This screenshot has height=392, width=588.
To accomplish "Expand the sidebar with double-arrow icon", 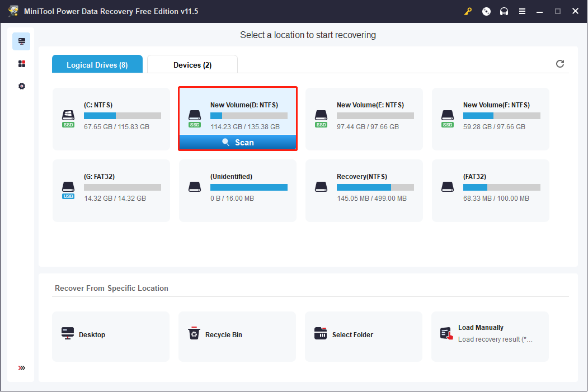I will (22, 367).
